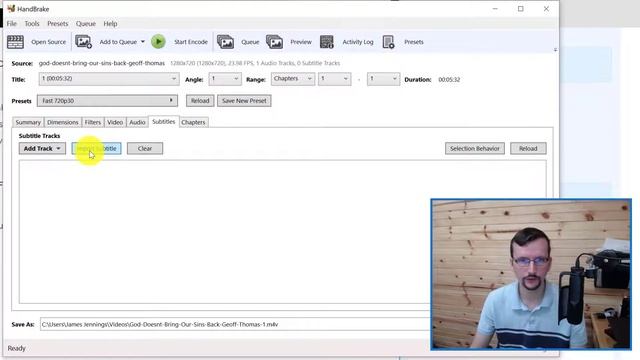Click the webcam video overlay thumbnail
This screenshot has height=360, width=640.
tap(531, 274)
